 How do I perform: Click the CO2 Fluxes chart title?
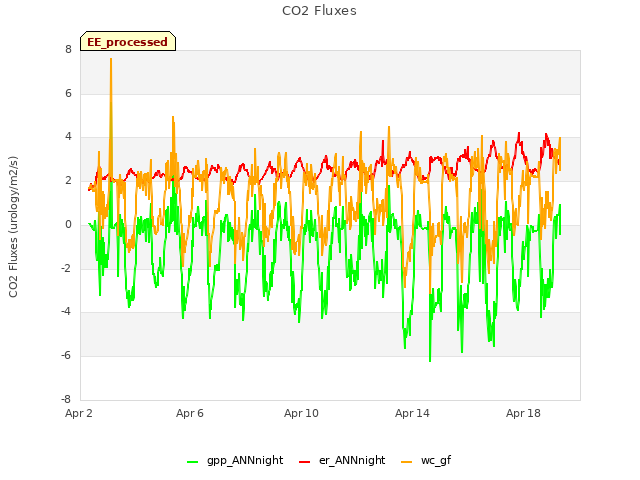pyautogui.click(x=319, y=11)
